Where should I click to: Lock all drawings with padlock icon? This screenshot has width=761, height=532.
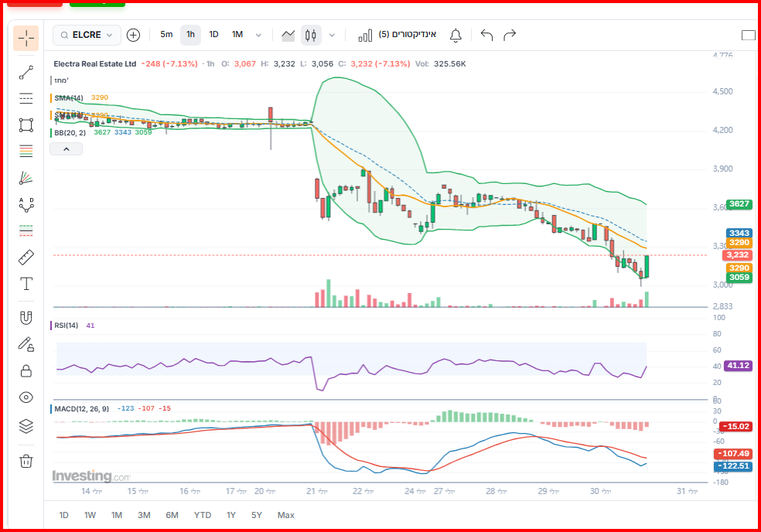click(x=26, y=371)
